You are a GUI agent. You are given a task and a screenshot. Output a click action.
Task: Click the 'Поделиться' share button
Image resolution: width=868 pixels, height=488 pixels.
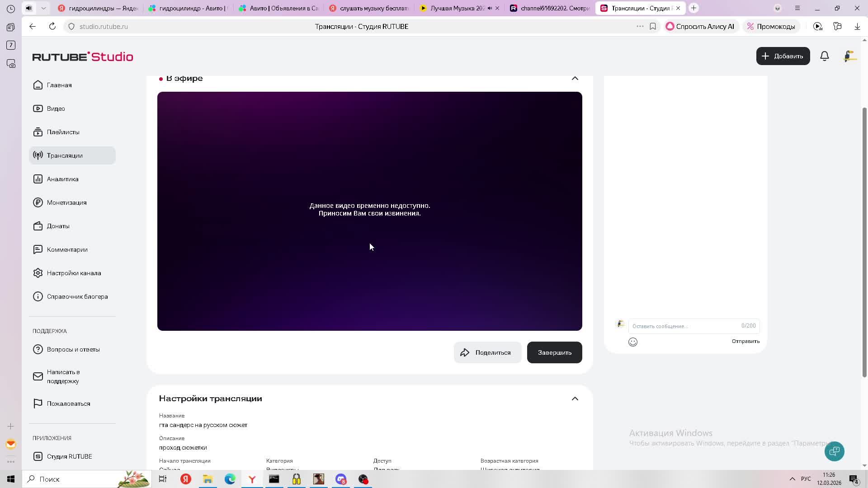coord(487,352)
